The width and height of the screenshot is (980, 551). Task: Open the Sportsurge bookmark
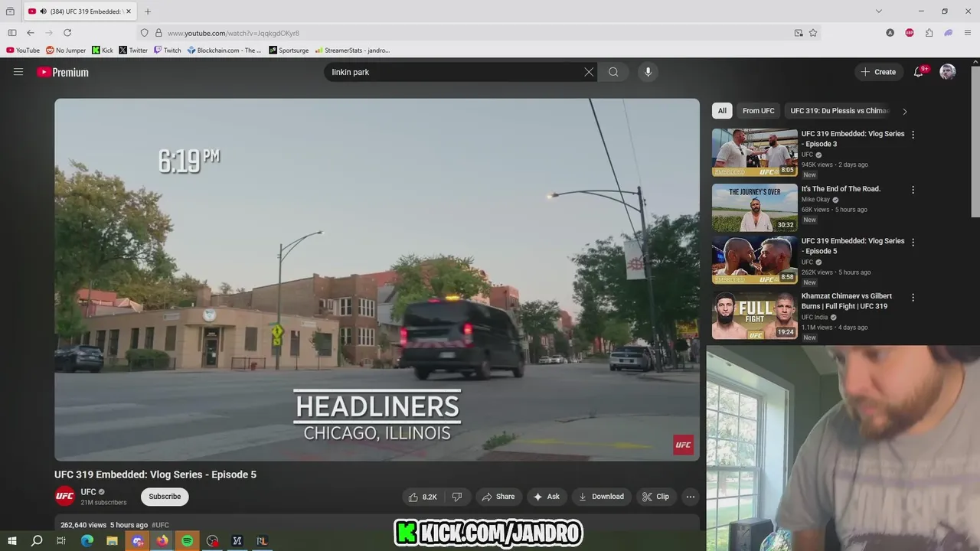[x=289, y=51]
